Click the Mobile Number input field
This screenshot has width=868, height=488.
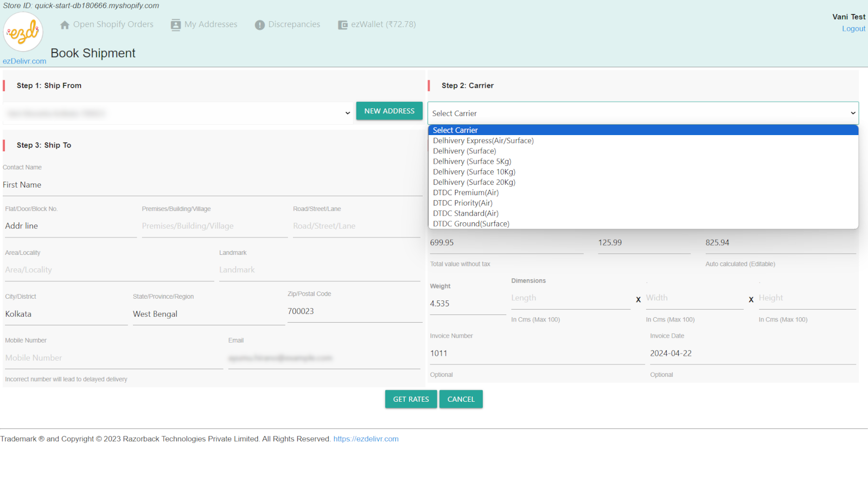coord(114,358)
